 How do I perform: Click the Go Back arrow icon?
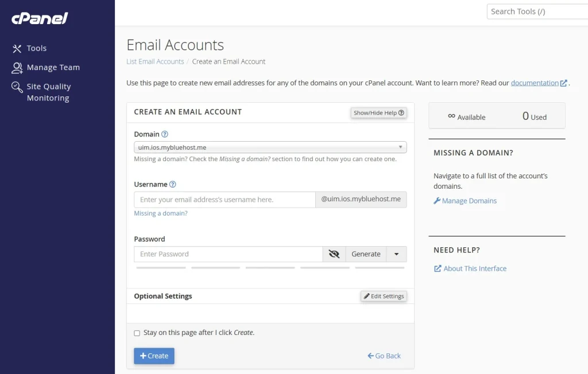click(370, 356)
